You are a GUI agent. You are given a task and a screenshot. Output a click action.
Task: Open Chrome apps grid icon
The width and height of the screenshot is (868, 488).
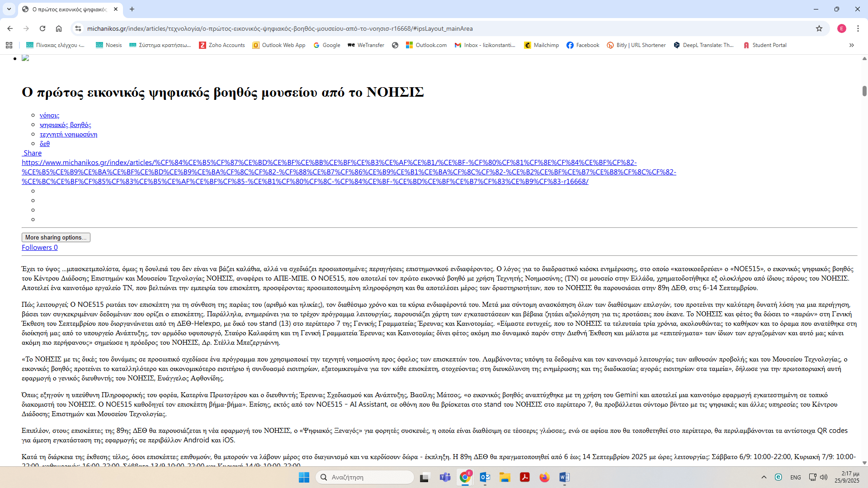(9, 45)
